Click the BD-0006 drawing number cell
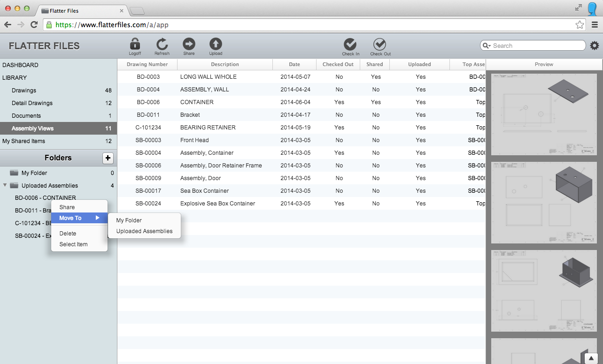603x364 pixels. click(x=148, y=102)
